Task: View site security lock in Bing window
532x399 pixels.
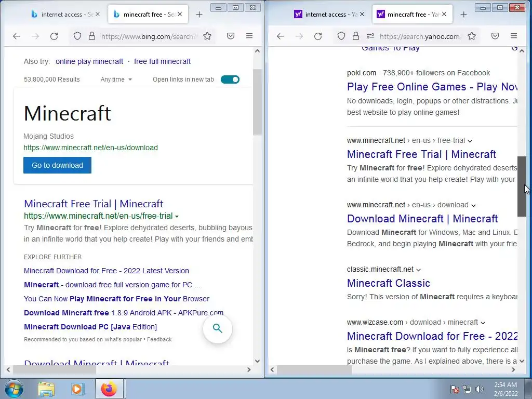Action: pyautogui.click(x=91, y=36)
